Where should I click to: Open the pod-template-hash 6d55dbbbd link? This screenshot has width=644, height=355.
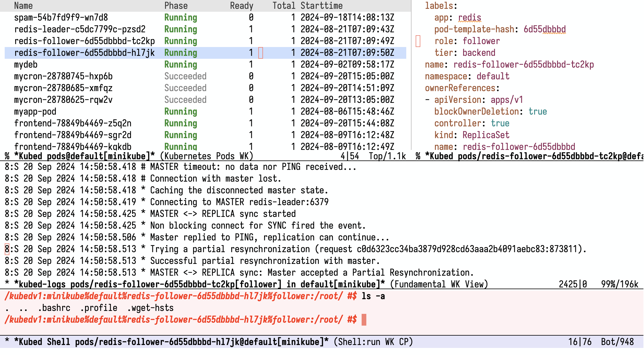(544, 29)
